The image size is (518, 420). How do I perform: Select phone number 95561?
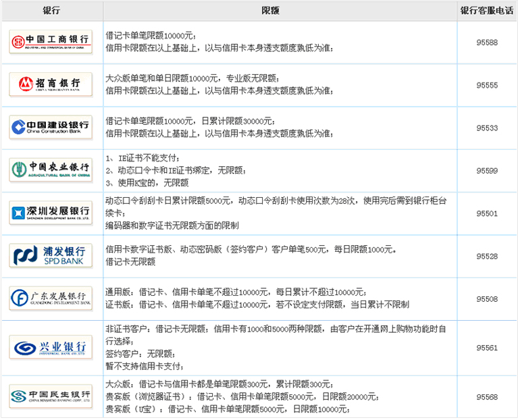tap(487, 348)
